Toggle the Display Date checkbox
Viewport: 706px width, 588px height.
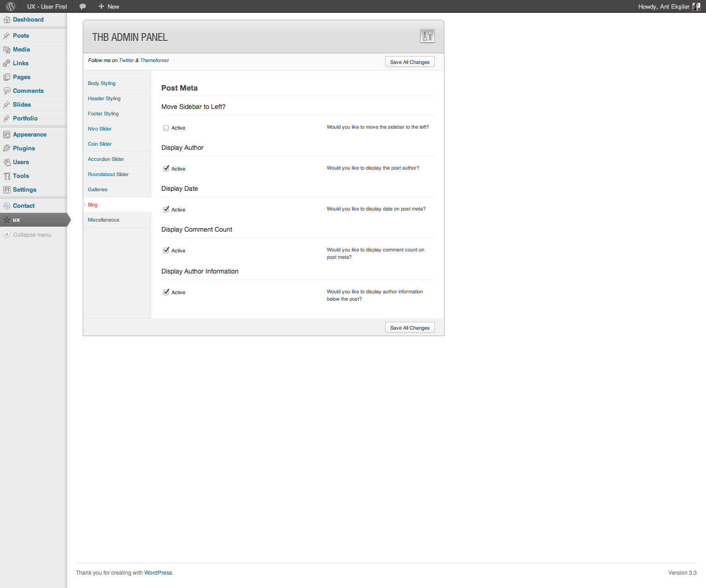[166, 210]
